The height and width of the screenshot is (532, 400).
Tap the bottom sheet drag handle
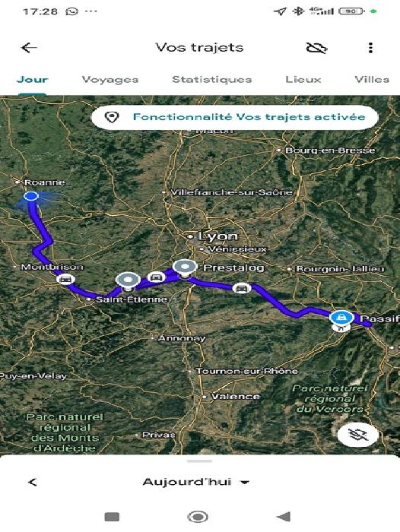pos(199,461)
